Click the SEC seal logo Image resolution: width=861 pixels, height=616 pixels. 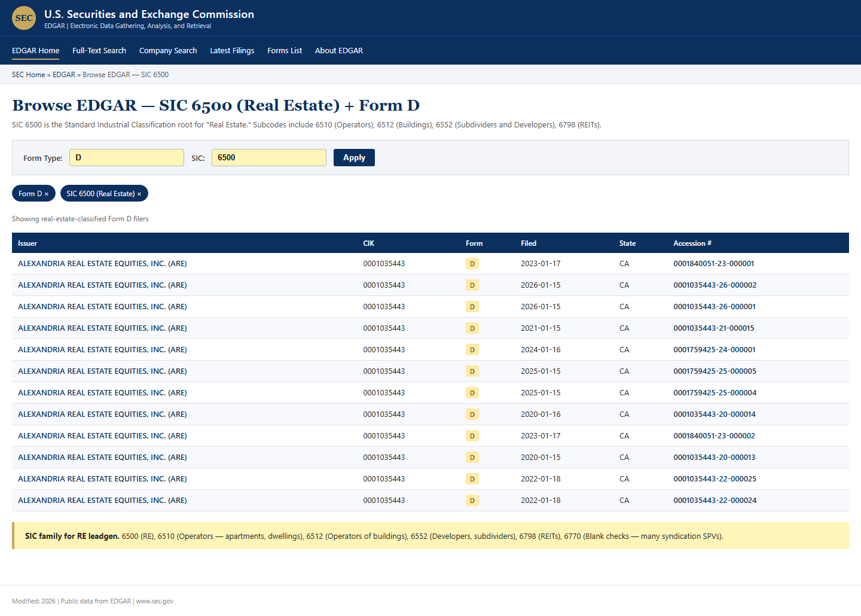(24, 18)
